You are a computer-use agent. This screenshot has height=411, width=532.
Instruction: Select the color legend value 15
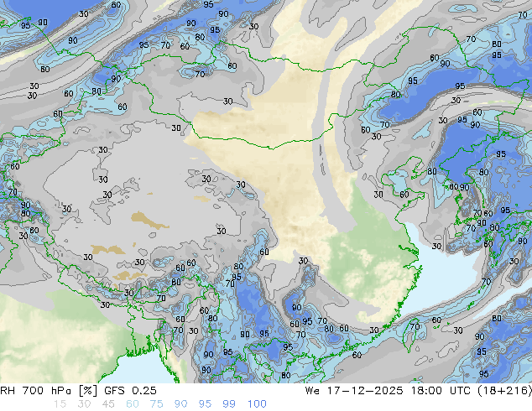click(60, 404)
